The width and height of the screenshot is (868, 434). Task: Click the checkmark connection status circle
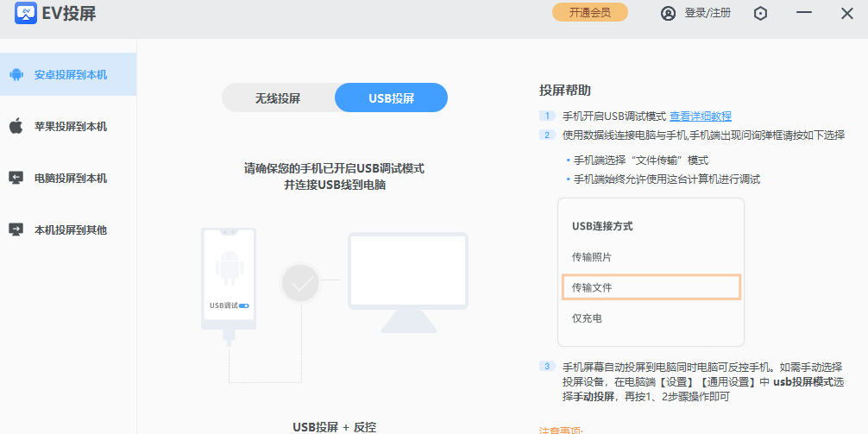pyautogui.click(x=300, y=283)
